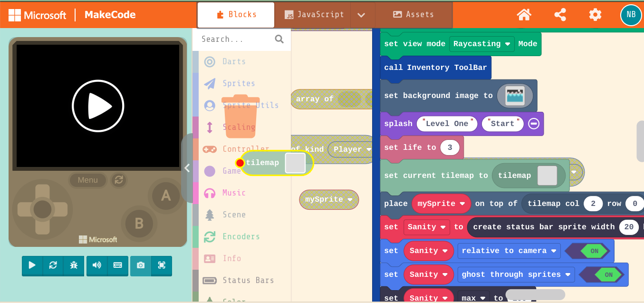This screenshot has height=303, width=644.
Task: Open the mySprite dropdown in place block
Action: pyautogui.click(x=441, y=204)
